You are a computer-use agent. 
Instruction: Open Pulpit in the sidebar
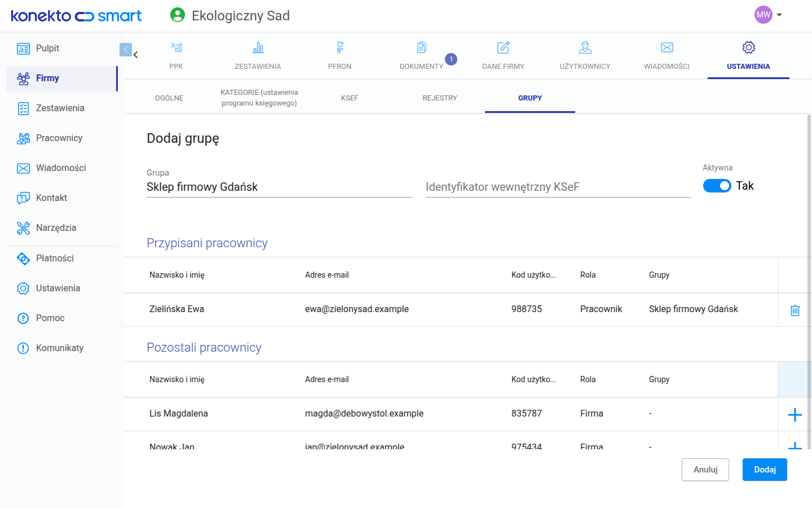[62, 49]
